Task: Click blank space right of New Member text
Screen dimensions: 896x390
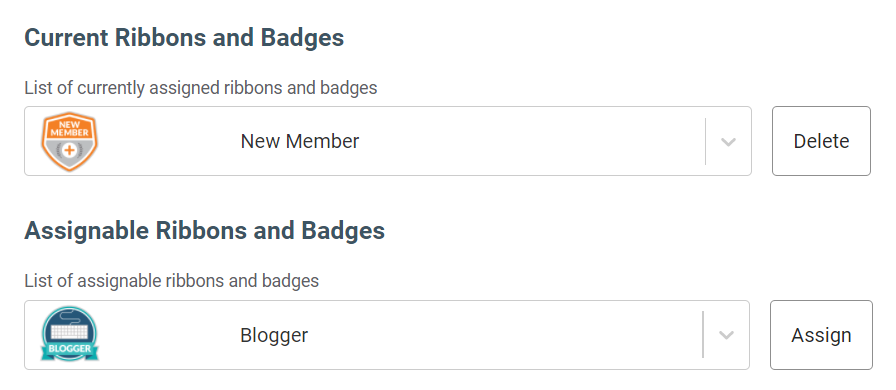Action: point(531,141)
